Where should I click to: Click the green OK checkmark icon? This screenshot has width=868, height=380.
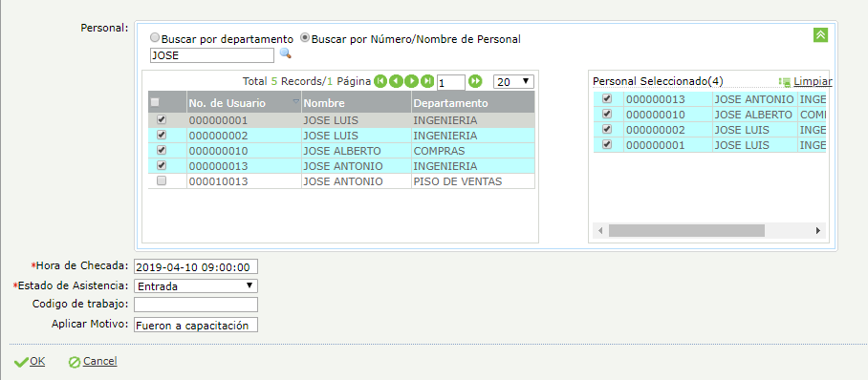(x=21, y=362)
